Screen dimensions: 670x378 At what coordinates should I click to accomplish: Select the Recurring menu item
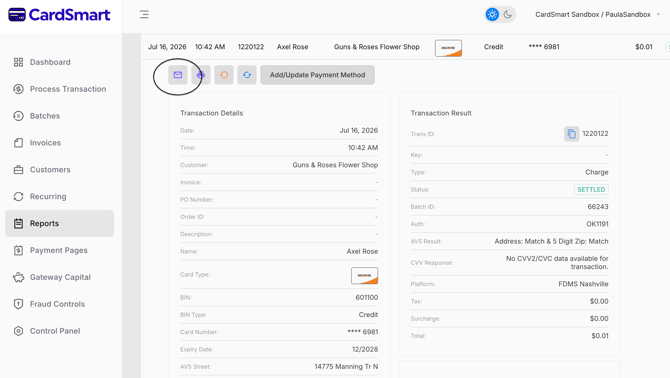click(59, 197)
